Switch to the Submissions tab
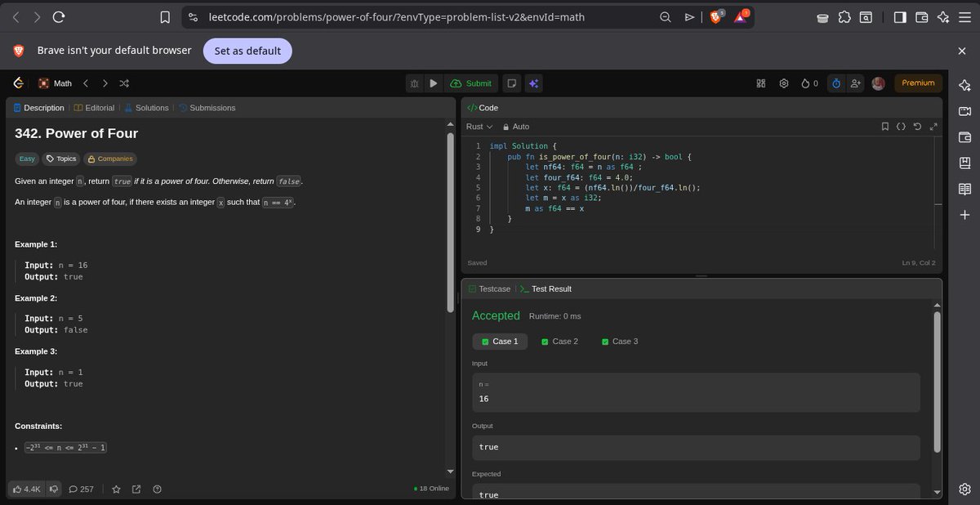This screenshot has width=980, height=505. (x=207, y=108)
